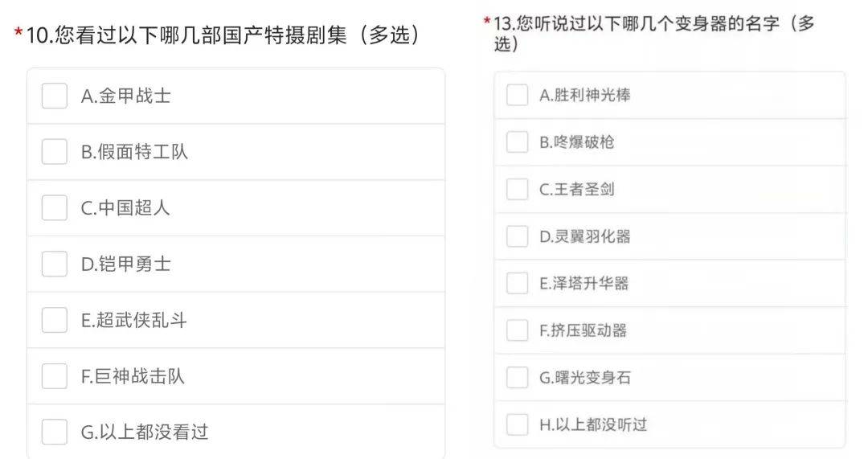Check H.以上都没听过 in question 13
Image resolution: width=868 pixels, height=459 pixels.
(x=517, y=424)
